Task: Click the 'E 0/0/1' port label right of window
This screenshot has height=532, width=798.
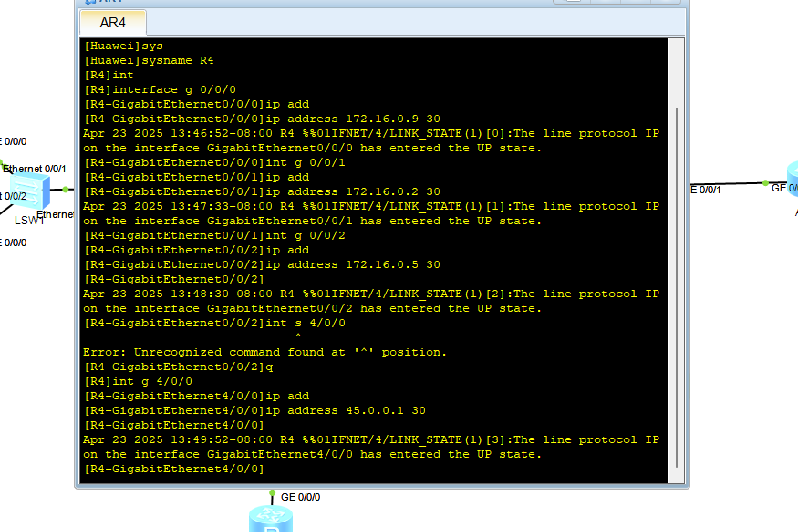Action: (x=705, y=190)
